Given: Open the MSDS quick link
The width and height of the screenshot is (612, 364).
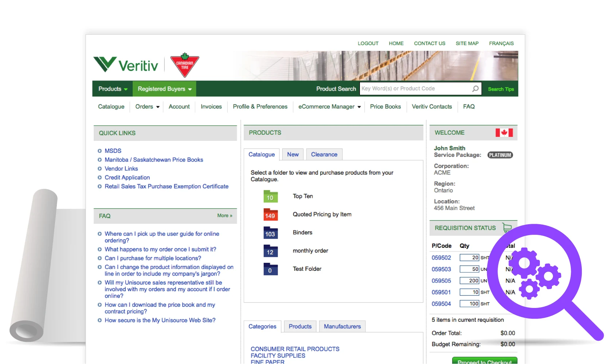Looking at the screenshot, I should tap(113, 151).
